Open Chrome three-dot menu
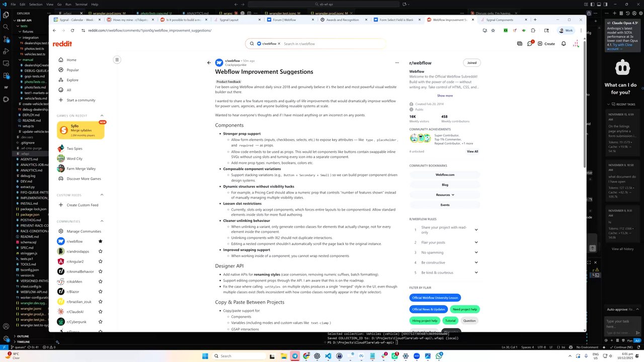644x362 pixels. pyautogui.click(x=581, y=30)
